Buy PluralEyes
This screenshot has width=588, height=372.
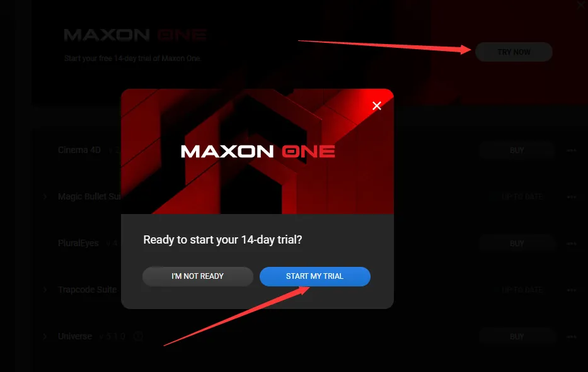point(517,244)
